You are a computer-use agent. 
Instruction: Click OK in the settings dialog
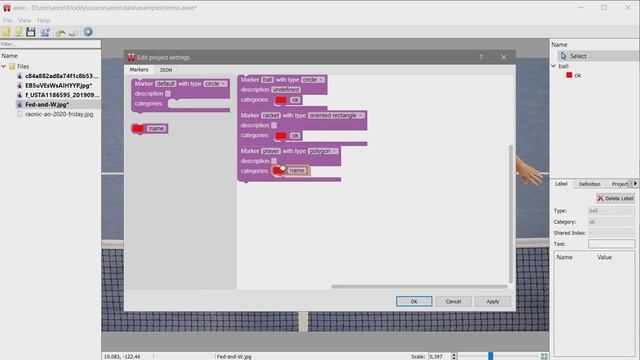point(414,301)
